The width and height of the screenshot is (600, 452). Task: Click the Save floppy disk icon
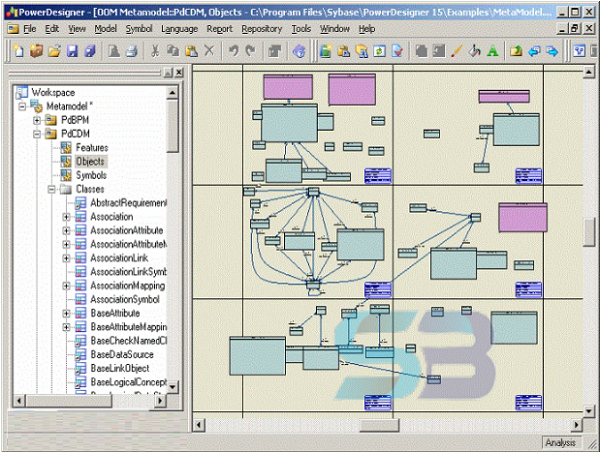click(72, 51)
